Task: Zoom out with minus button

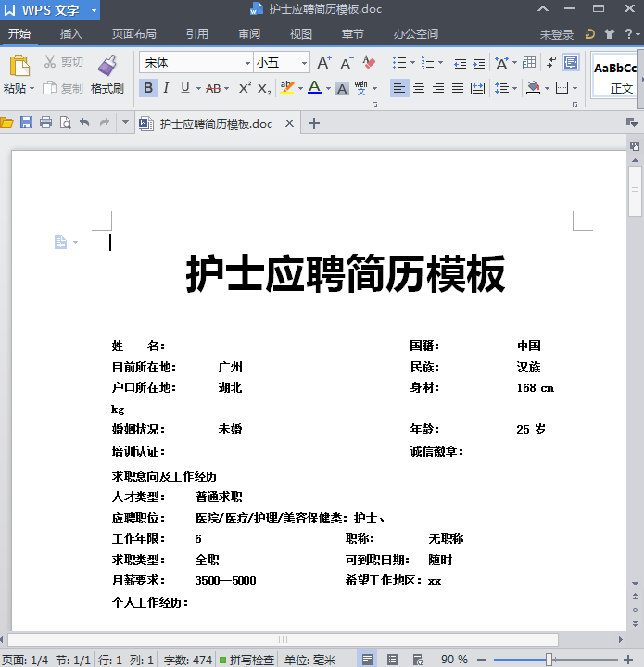Action: (482, 660)
